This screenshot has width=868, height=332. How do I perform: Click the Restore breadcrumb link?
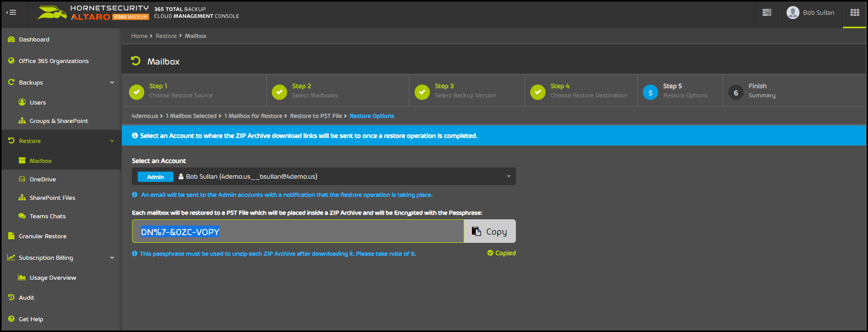[x=166, y=36]
